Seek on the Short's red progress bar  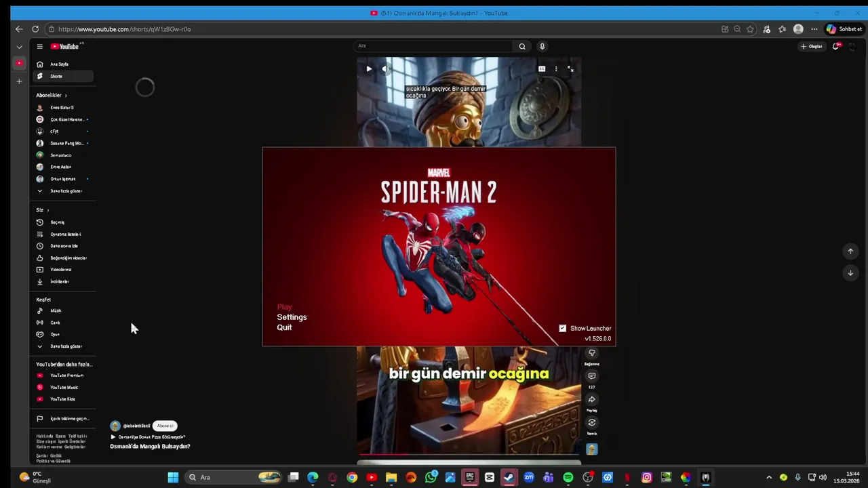coord(469,455)
